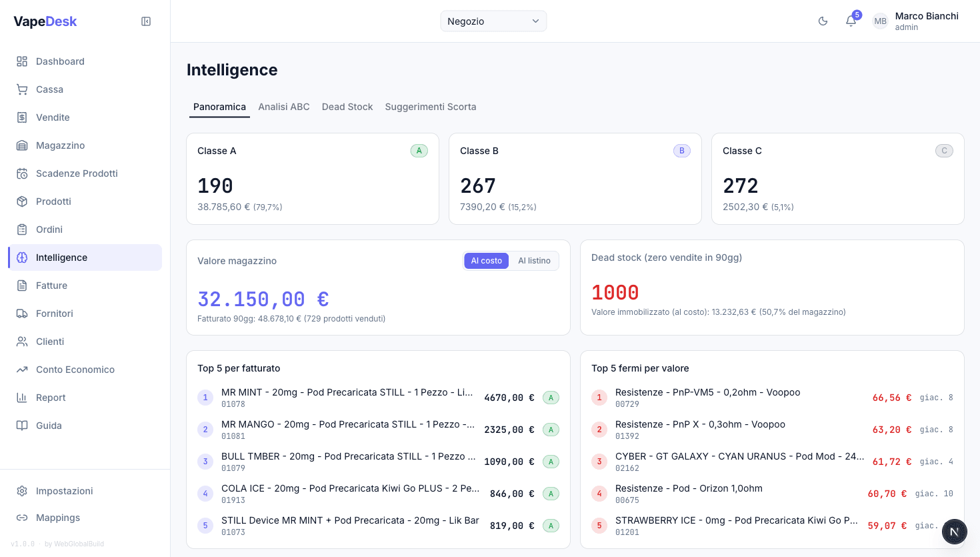Toggle dark mode with the moon icon
This screenshot has width=980, height=557.
tap(823, 21)
